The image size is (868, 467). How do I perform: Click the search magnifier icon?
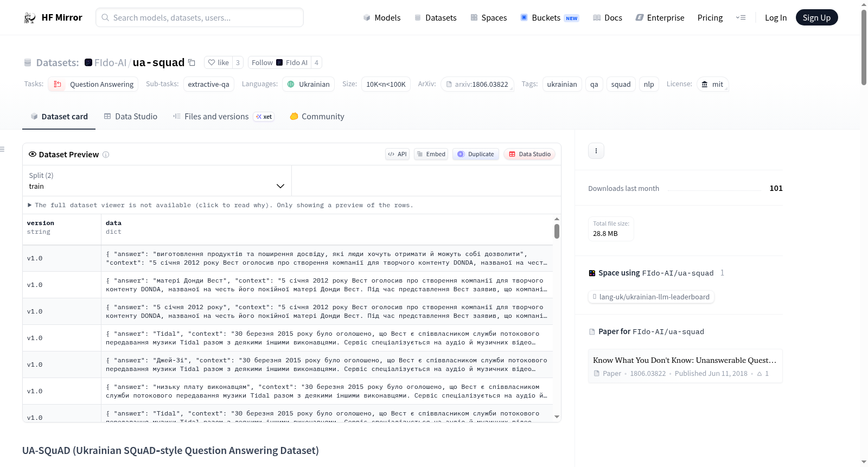pos(105,18)
